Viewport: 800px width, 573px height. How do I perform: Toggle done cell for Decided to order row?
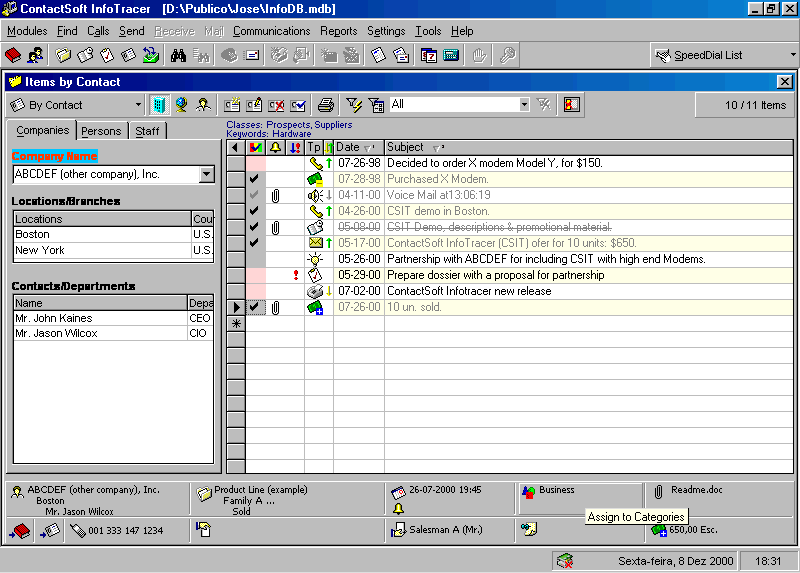tap(256, 163)
